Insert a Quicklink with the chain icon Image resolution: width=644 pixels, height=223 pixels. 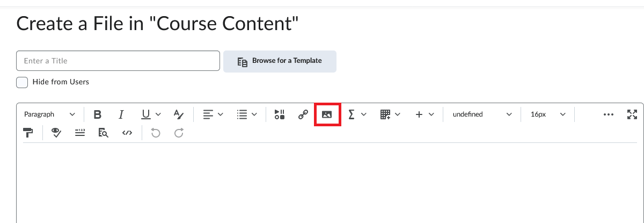(x=303, y=114)
